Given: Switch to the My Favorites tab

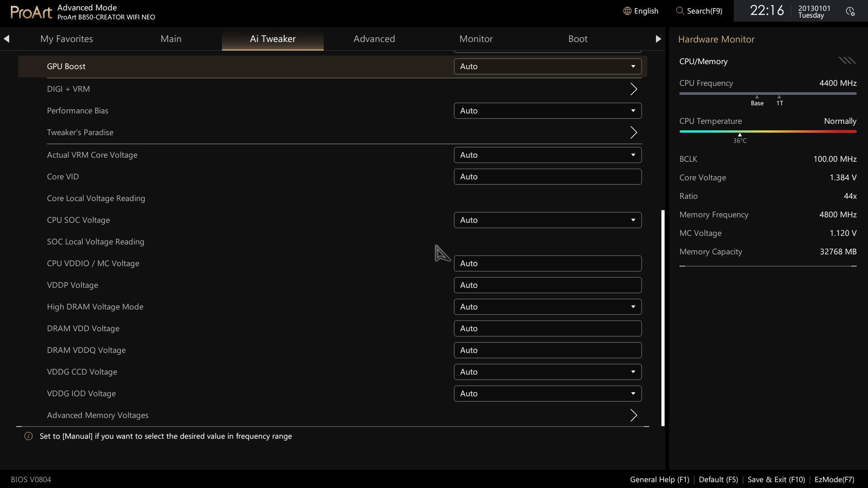Looking at the screenshot, I should pyautogui.click(x=66, y=39).
